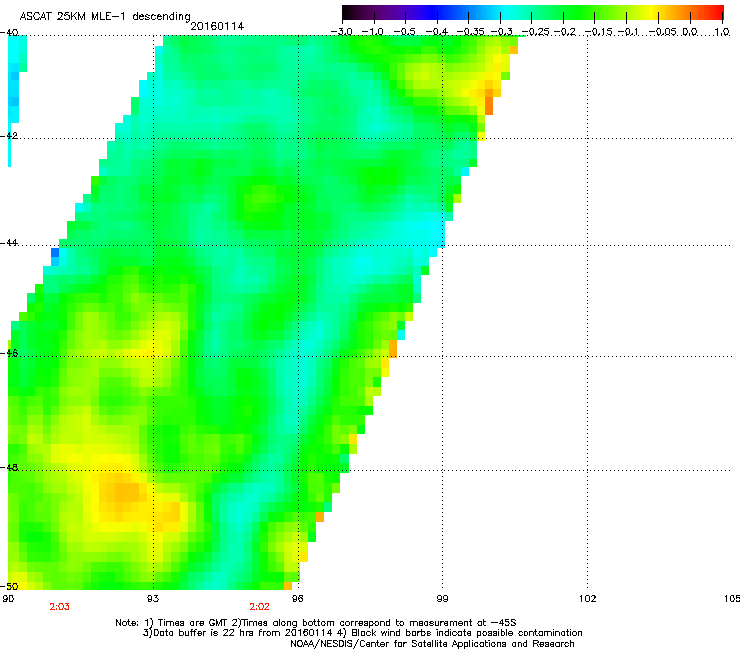Click the NOAA/NESDIS Center credit line
Viewport: 740px width, 650px height.
pos(432,644)
